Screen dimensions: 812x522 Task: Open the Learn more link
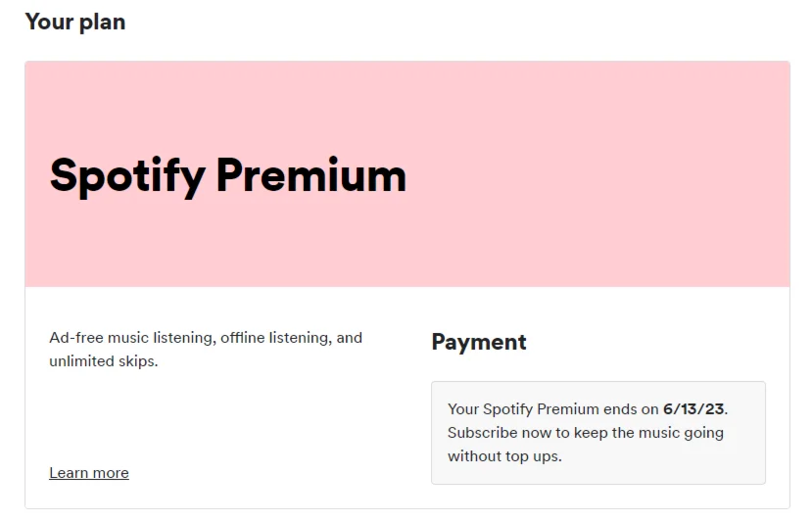pos(89,473)
